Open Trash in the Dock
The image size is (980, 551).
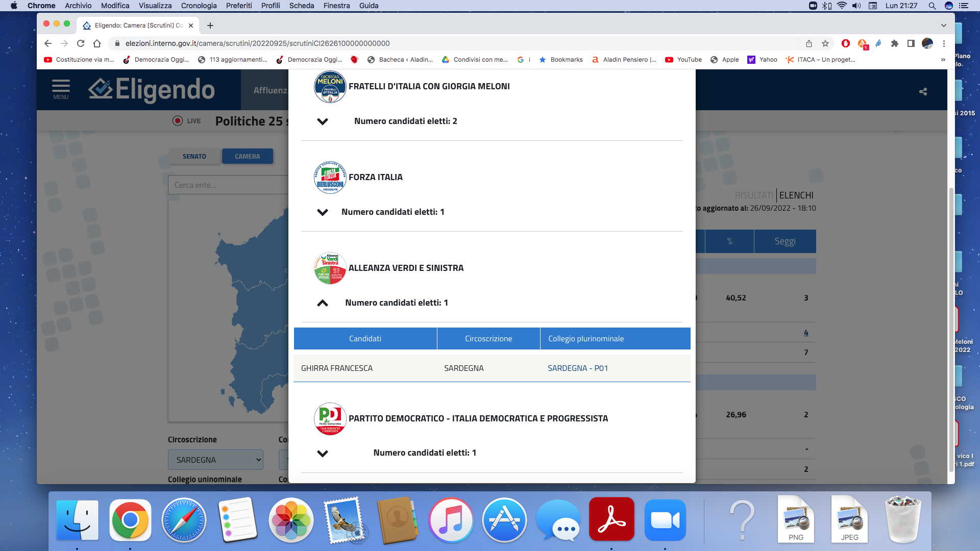(x=903, y=519)
